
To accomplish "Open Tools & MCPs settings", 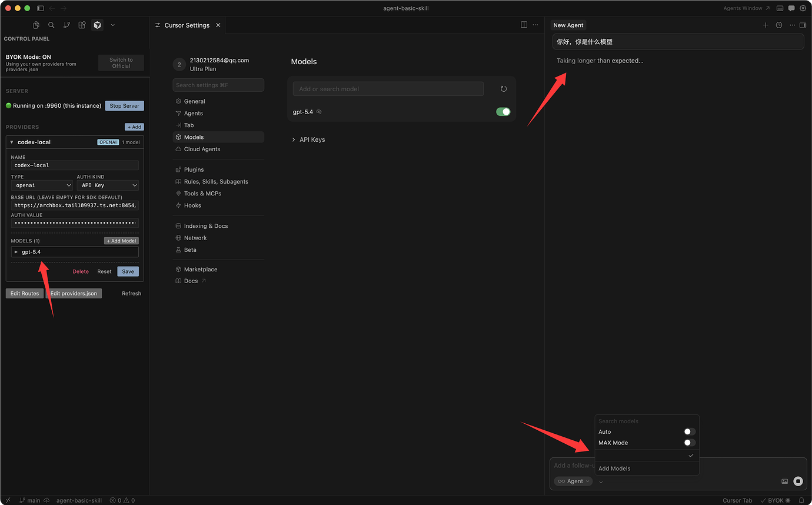I will pyautogui.click(x=218, y=194).
